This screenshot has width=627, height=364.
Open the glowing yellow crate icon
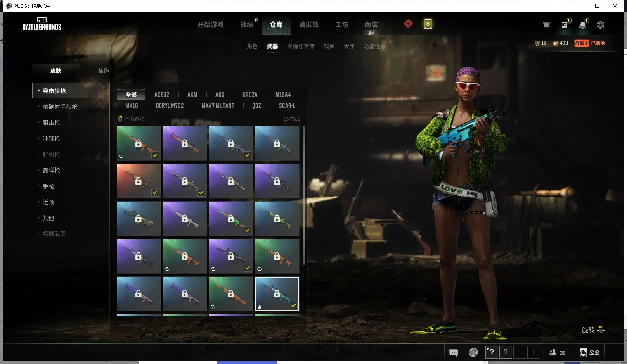(428, 24)
